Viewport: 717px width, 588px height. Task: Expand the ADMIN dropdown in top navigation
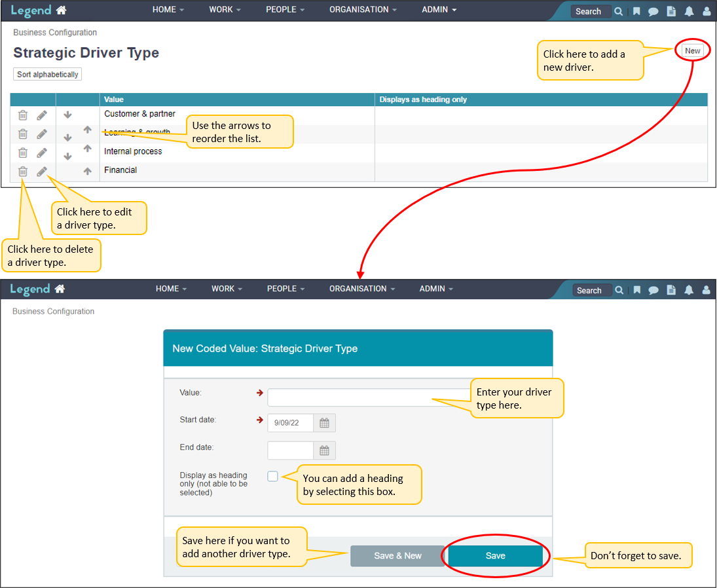439,10
